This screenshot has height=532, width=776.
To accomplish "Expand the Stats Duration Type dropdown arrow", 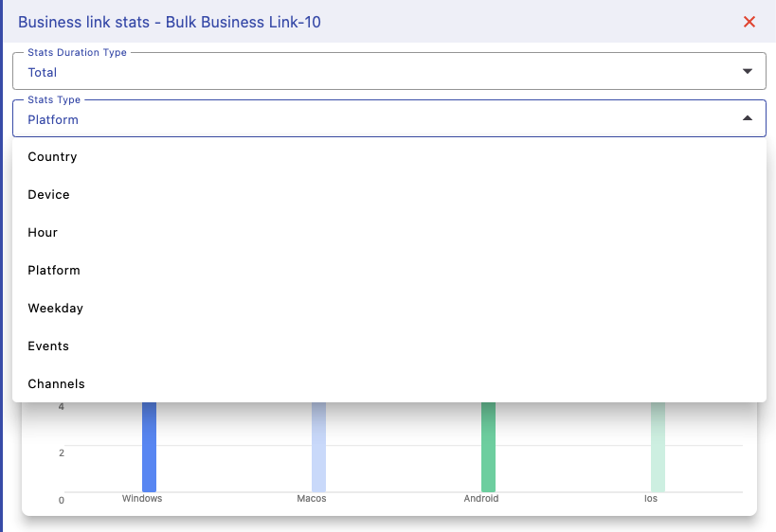I will coord(747,72).
